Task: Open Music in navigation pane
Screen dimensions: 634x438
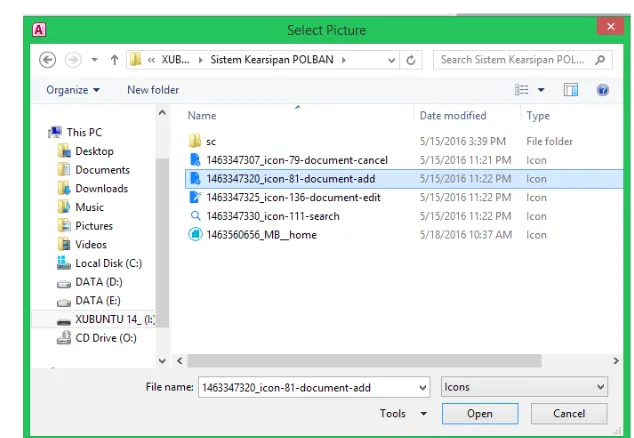Action: coord(81,207)
